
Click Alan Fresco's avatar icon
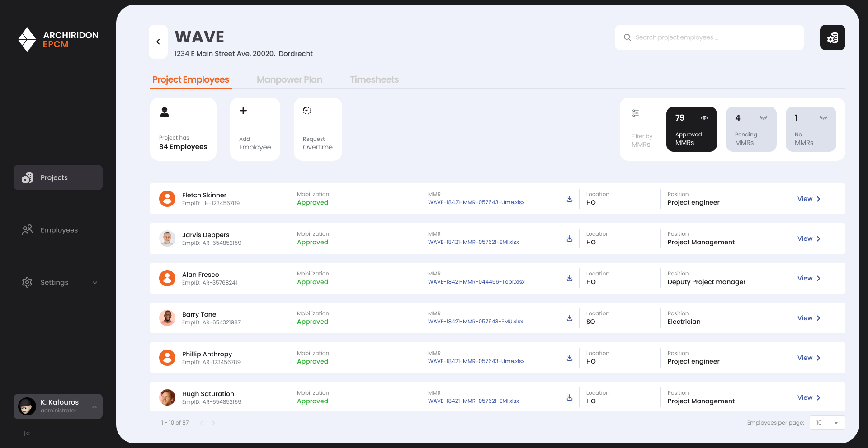167,278
